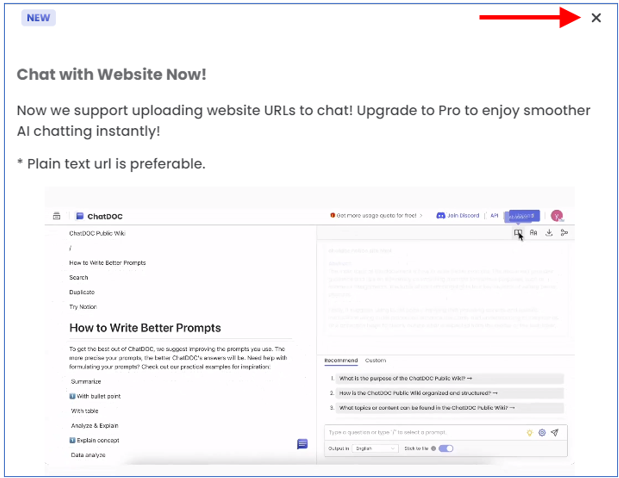Viewport: 619px width, 478px height.
Task: Toggle the Stick to file switch
Action: click(446, 449)
